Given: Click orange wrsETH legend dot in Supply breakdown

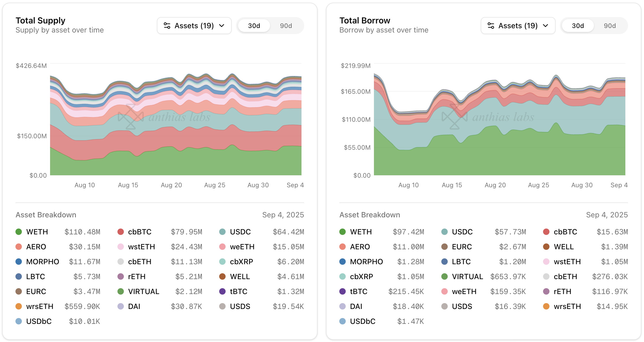Looking at the screenshot, I should point(19,306).
